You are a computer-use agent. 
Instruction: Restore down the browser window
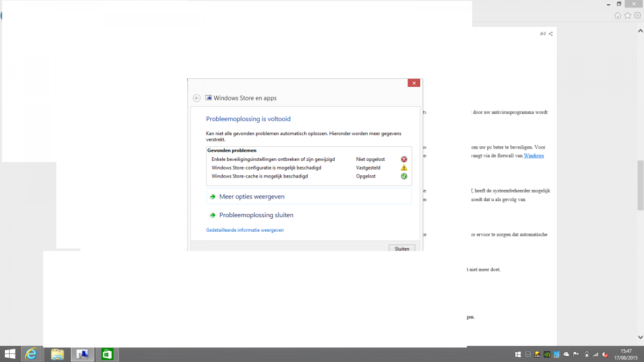619,4
